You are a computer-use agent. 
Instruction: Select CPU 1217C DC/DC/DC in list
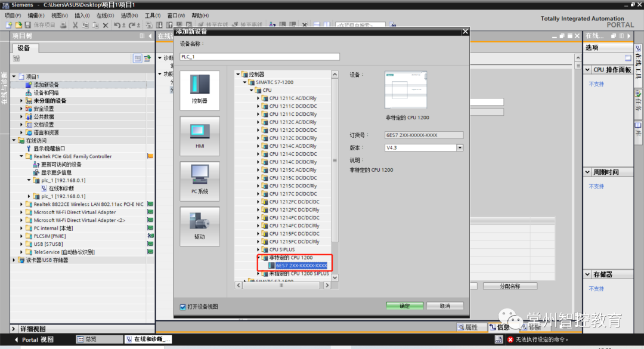293,194
